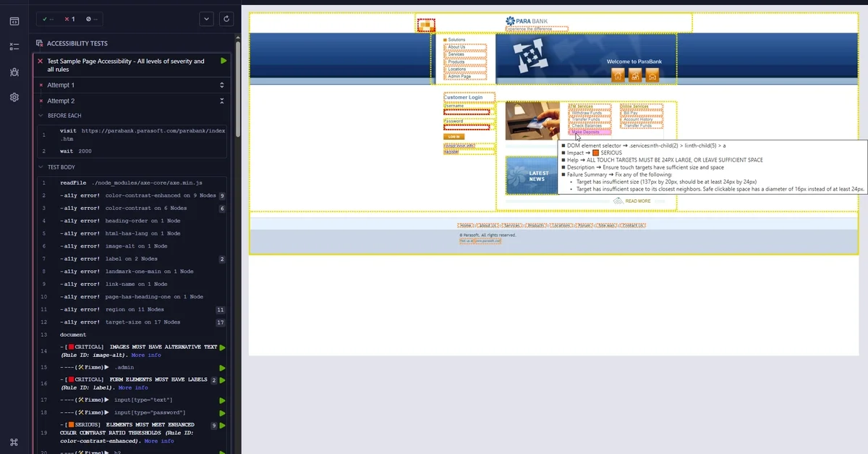Image resolution: width=868 pixels, height=454 pixels.
Task: Click the LOG IN button
Action: pos(454,136)
